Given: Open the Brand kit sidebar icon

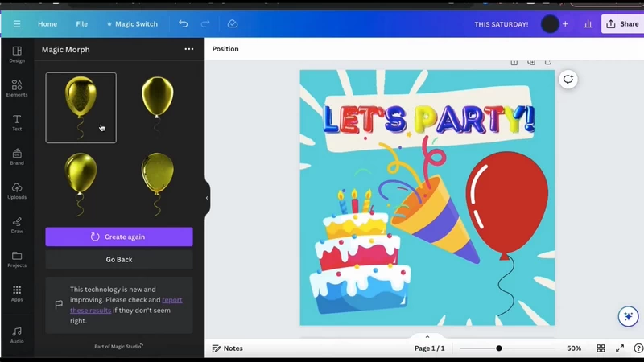Looking at the screenshot, I should coord(17,157).
